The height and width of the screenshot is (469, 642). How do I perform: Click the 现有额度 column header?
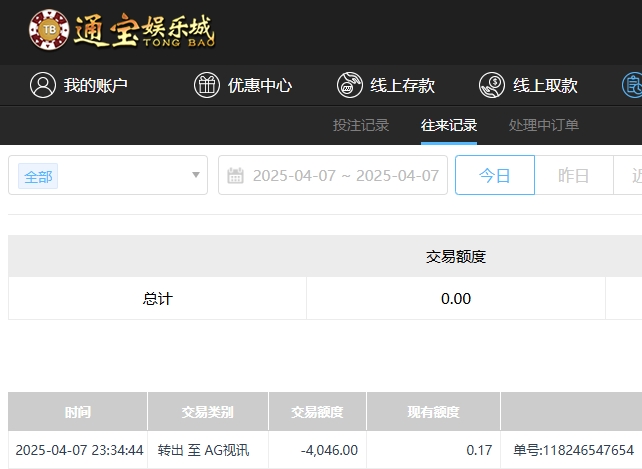point(433,412)
